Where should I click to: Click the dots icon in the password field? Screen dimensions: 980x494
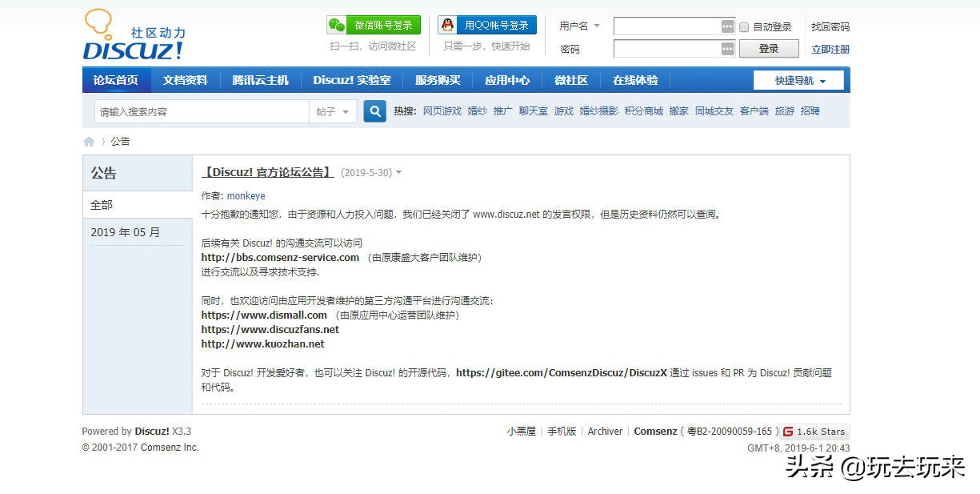click(726, 49)
